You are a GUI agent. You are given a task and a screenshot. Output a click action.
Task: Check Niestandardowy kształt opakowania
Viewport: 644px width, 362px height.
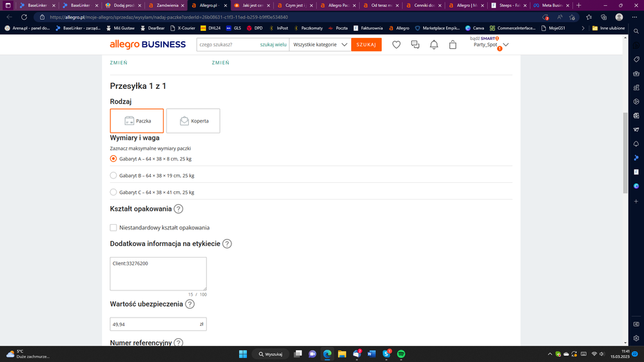point(113,227)
